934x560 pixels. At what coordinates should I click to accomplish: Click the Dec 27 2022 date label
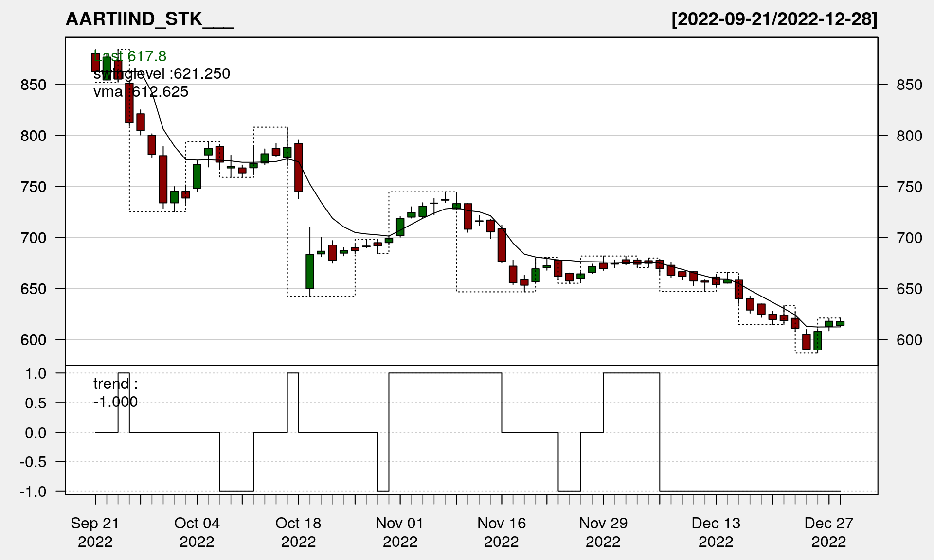828,532
